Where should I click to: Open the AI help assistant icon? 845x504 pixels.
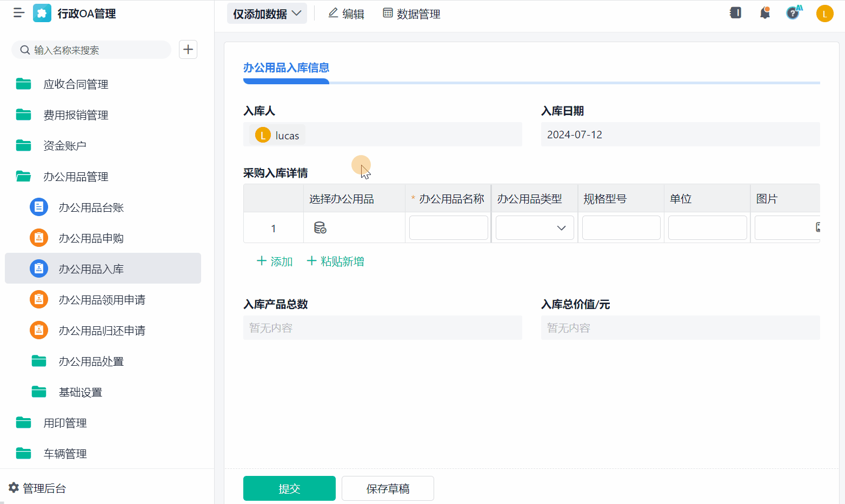pos(793,13)
